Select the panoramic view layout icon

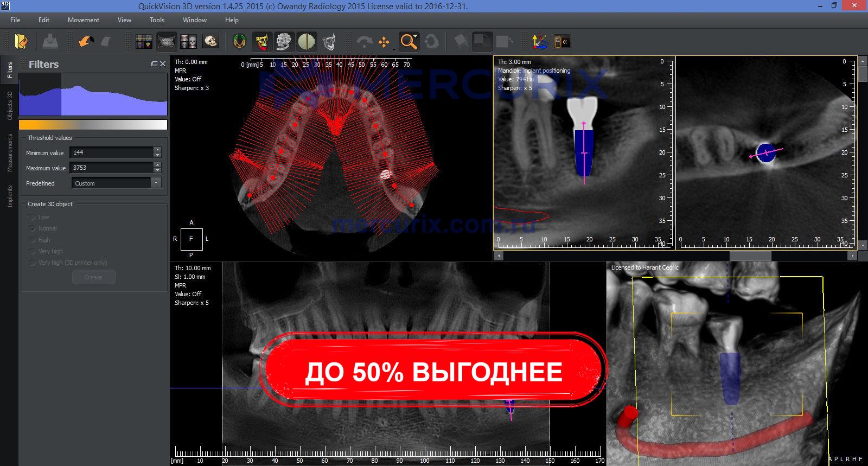coord(167,41)
